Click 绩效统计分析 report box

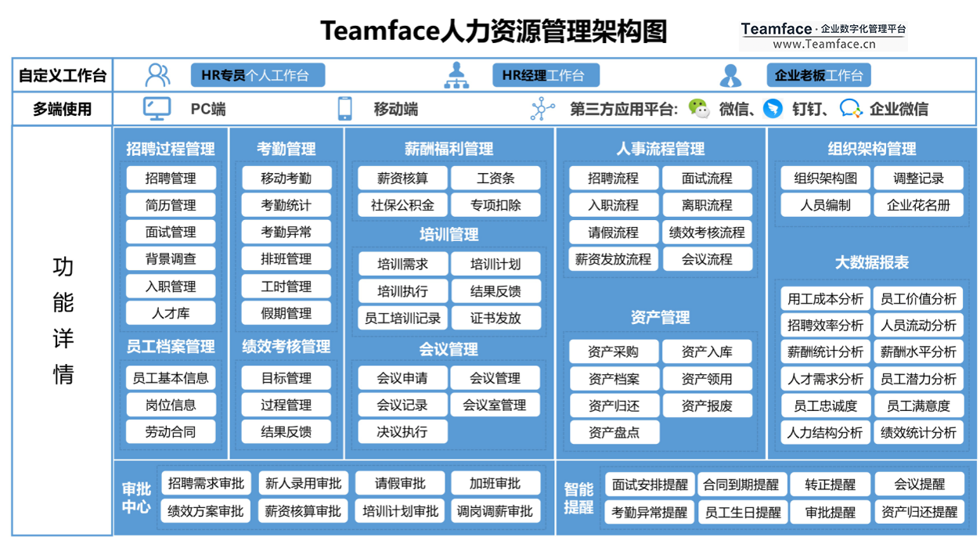918,432
